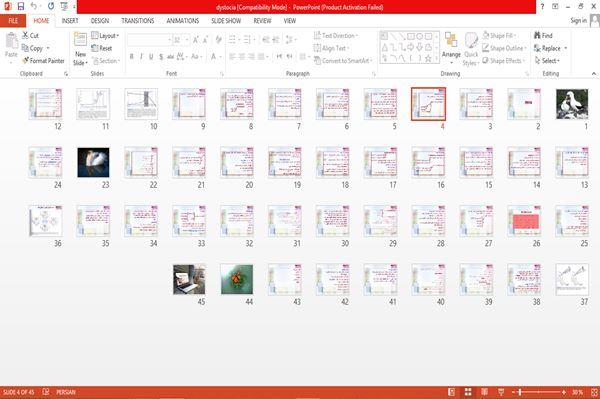Click the zoom in plus button
Viewport: 600px width, 399px height.
pos(564,392)
